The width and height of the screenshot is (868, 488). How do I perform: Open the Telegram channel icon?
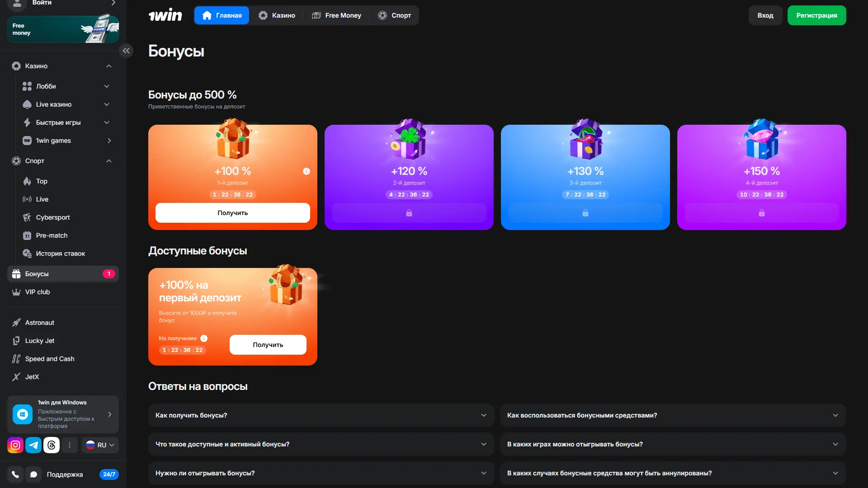tap(33, 445)
